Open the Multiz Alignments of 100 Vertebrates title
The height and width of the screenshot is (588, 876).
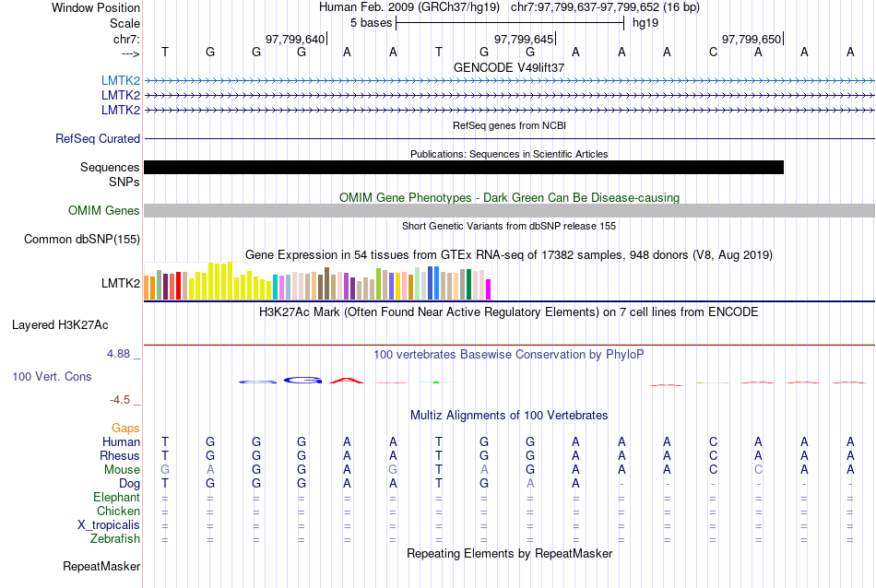(509, 416)
